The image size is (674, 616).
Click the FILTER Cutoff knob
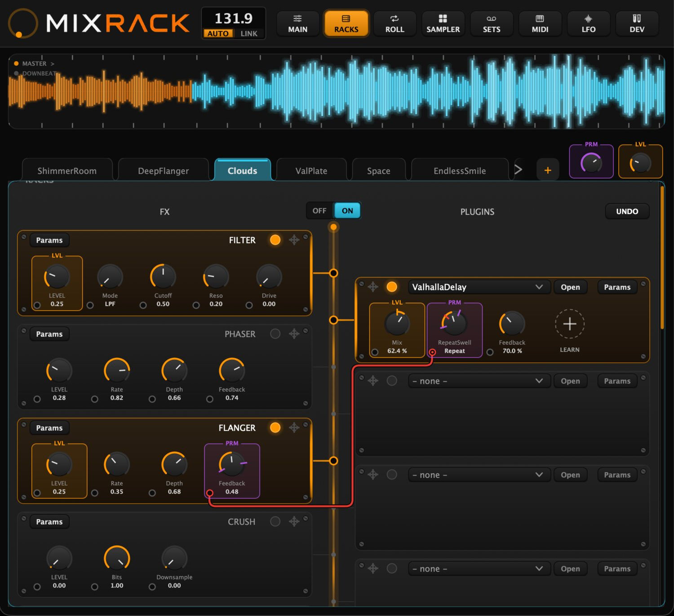[x=163, y=277]
